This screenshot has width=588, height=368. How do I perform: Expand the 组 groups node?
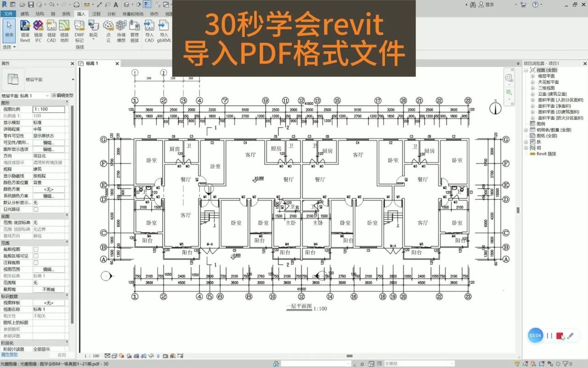(526, 148)
